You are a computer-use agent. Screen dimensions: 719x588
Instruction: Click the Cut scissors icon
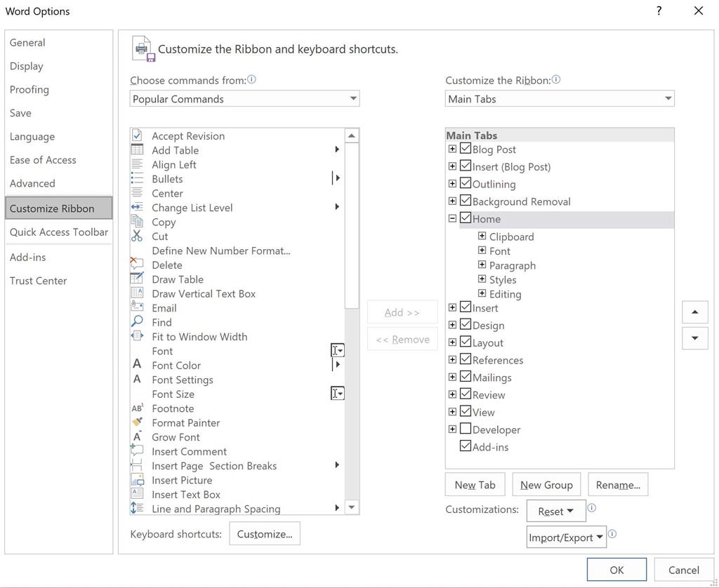tap(137, 236)
